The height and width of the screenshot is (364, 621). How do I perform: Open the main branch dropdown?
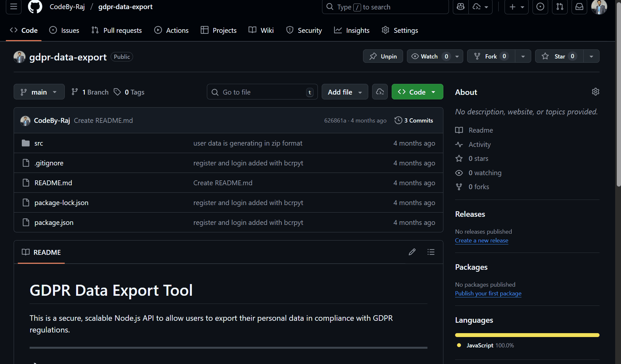coord(39,92)
